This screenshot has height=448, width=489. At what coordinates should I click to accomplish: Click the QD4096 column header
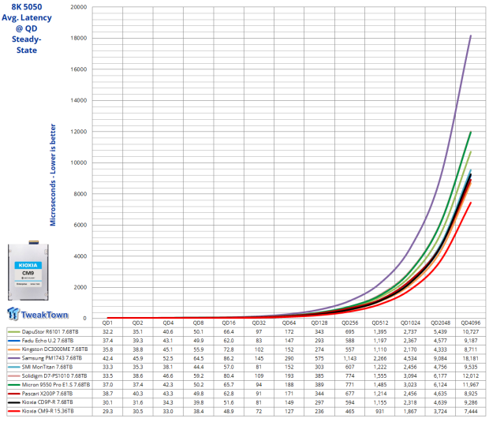pos(471,323)
